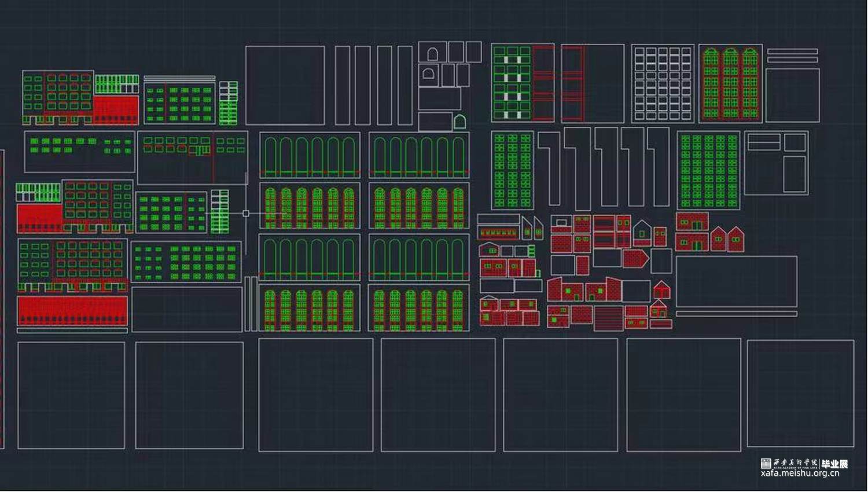Click the crosshair pickbox square cursor

coord(246,214)
